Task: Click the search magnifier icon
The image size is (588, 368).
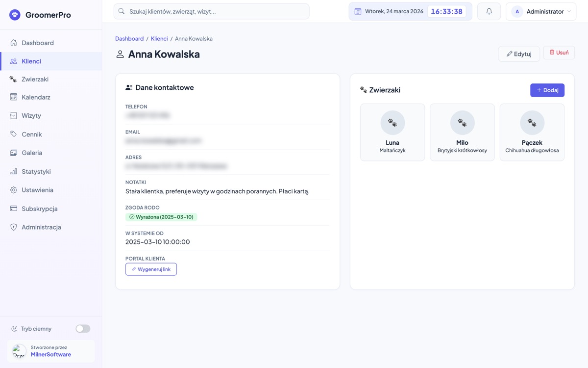Action: pos(122,11)
